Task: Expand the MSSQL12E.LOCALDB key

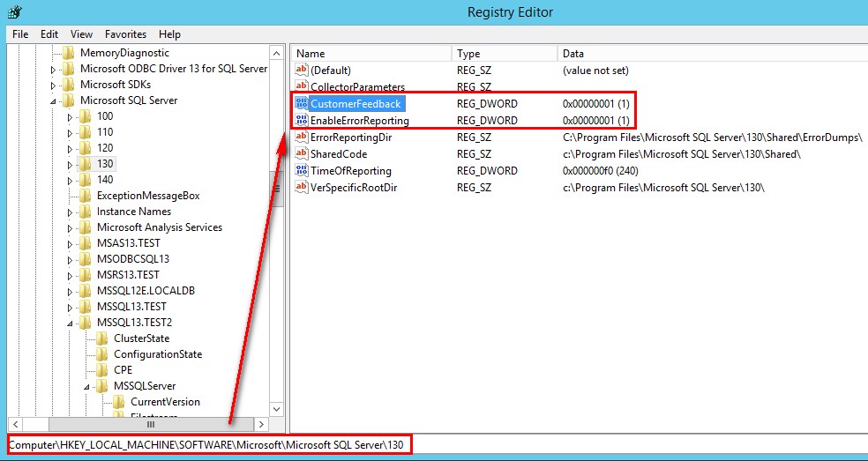Action: pos(70,292)
